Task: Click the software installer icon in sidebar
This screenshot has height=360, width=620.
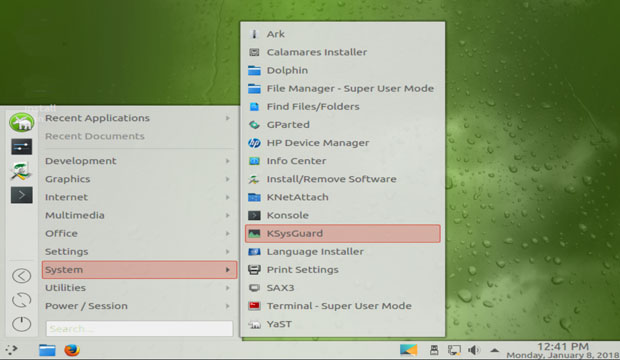Action: [21, 171]
